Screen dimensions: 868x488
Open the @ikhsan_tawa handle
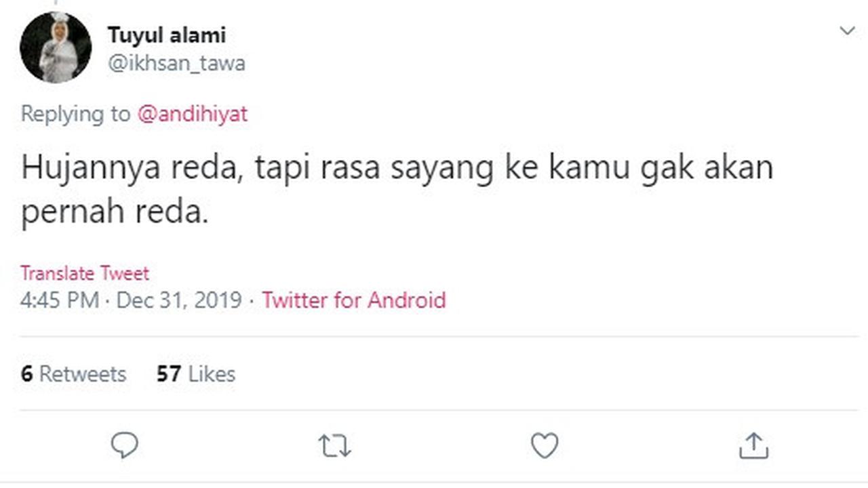click(x=176, y=64)
